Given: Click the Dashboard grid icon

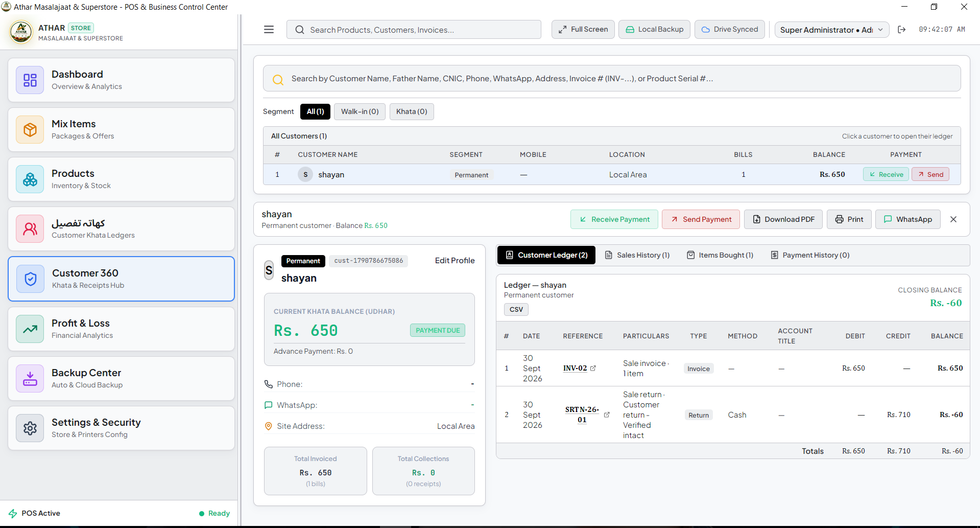Looking at the screenshot, I should pyautogui.click(x=30, y=80).
